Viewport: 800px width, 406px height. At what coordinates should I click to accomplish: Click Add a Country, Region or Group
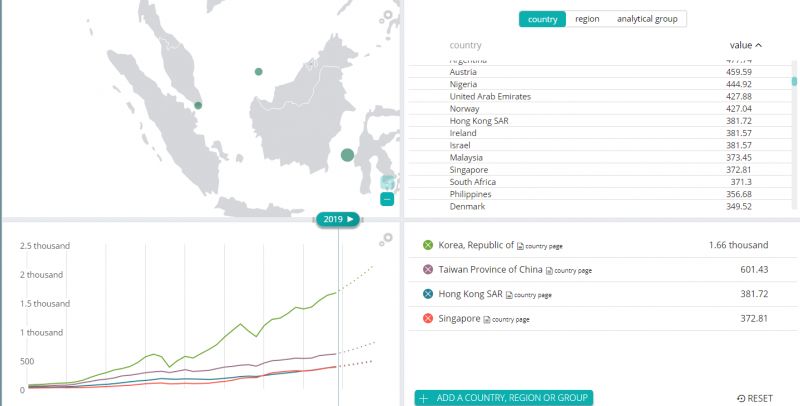click(x=504, y=398)
